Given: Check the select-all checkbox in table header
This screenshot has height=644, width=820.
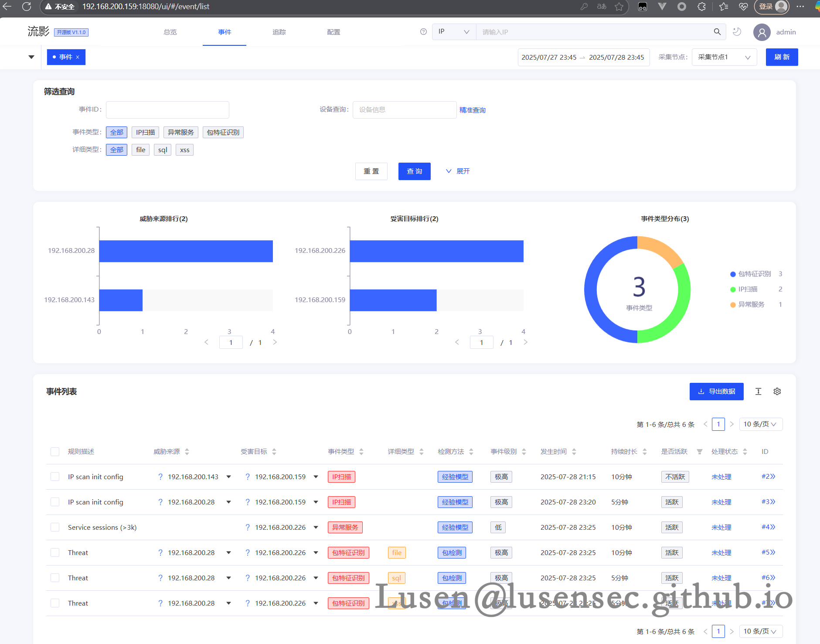Looking at the screenshot, I should [55, 452].
